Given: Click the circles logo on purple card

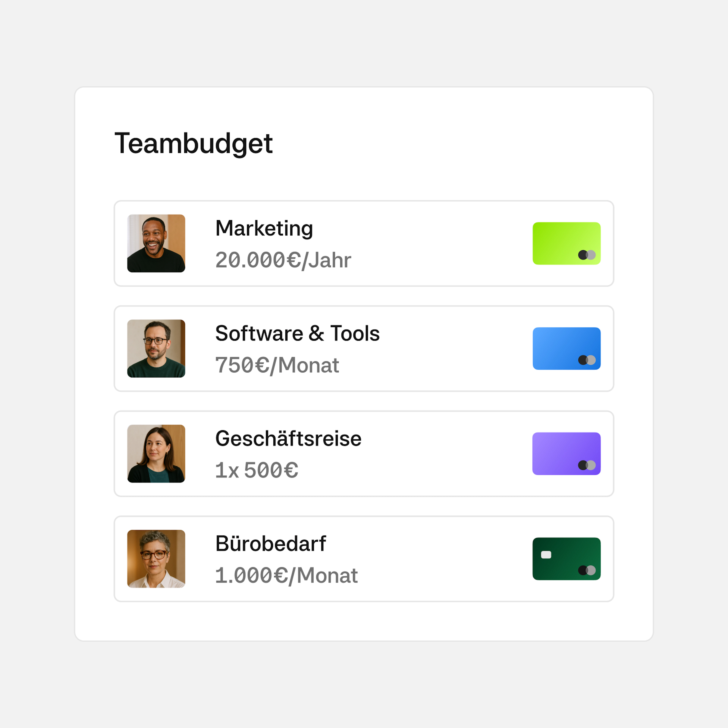Looking at the screenshot, I should tap(587, 465).
